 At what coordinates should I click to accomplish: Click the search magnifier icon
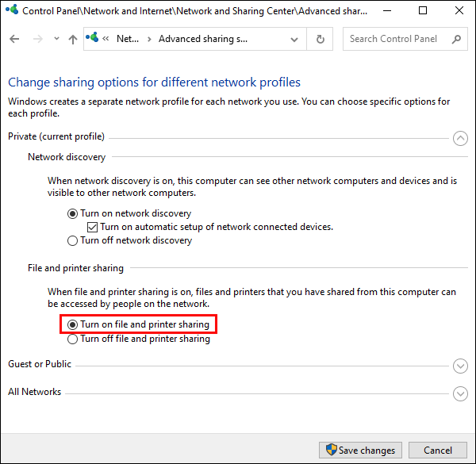pos(456,39)
